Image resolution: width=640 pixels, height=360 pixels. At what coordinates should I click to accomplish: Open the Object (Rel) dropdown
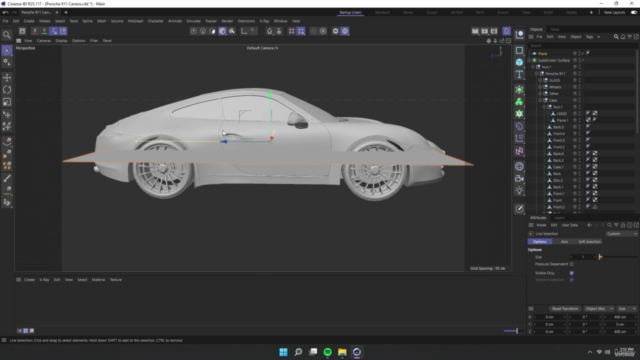(x=599, y=309)
